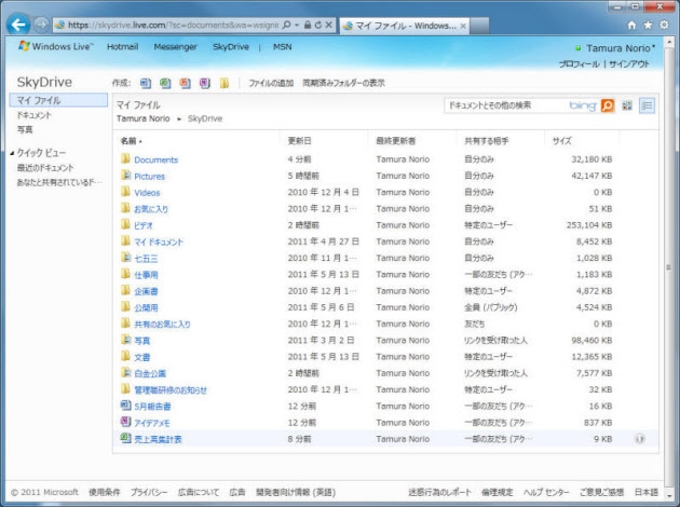Create a new Excel workbook
680x507 pixels.
(x=166, y=83)
